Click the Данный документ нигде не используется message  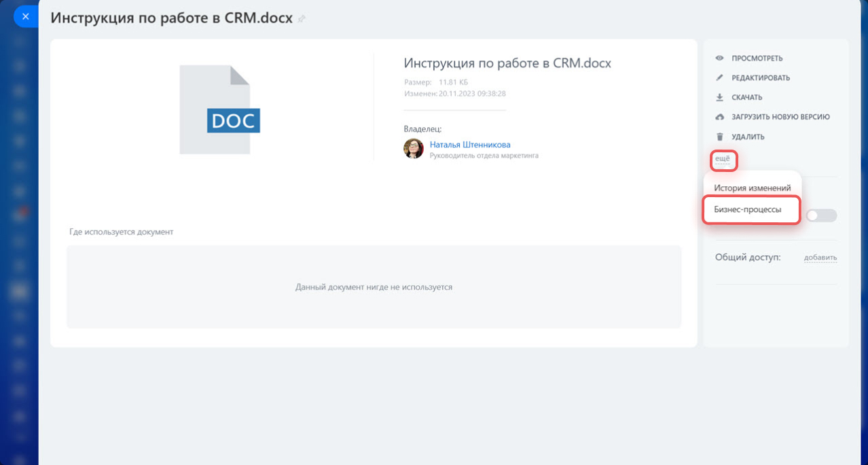coord(374,287)
